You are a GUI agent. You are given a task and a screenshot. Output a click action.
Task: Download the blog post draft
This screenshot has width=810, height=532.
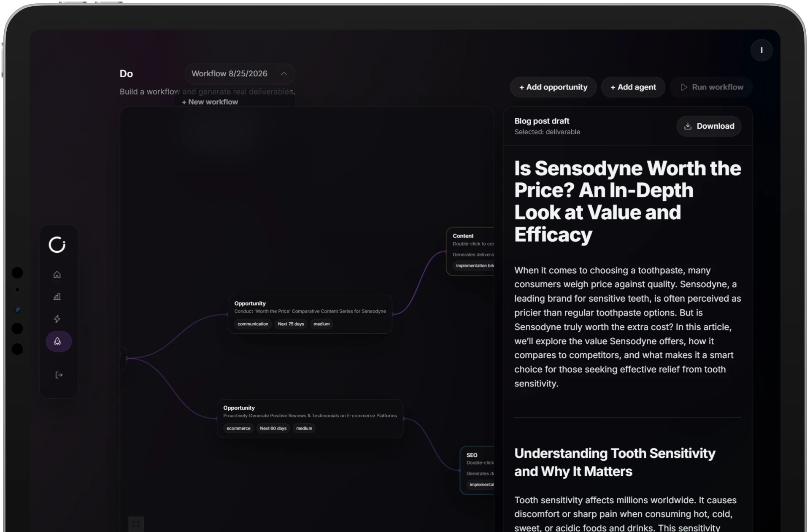[x=709, y=126]
